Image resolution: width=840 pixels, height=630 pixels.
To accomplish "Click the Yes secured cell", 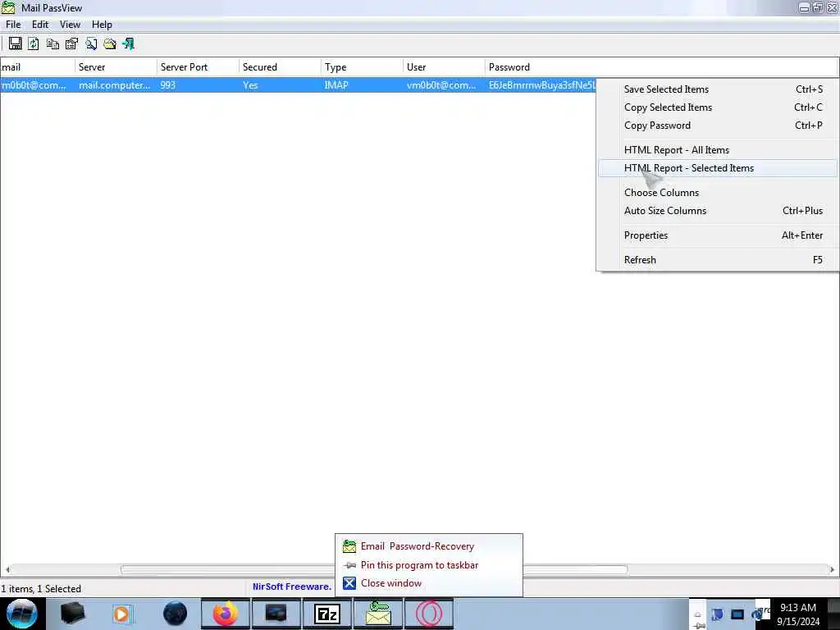I will pos(250,85).
